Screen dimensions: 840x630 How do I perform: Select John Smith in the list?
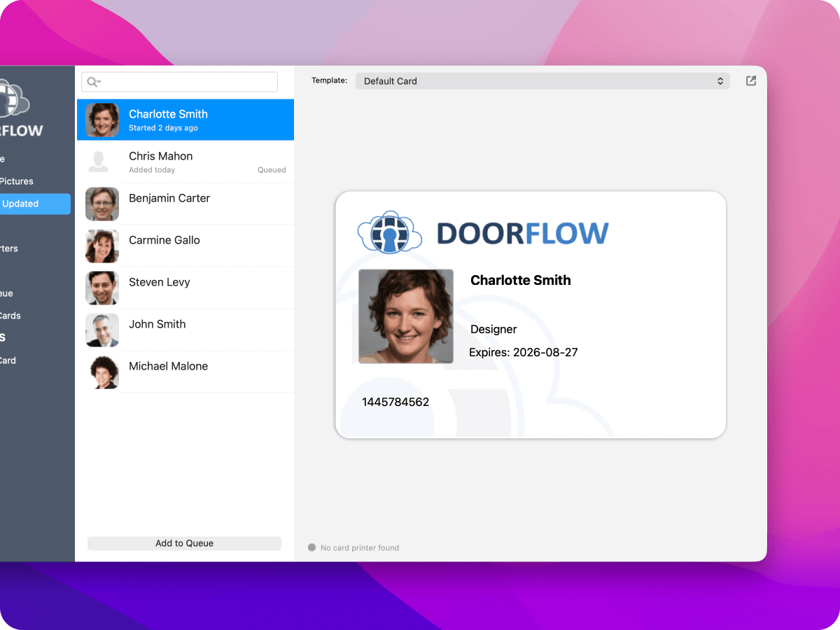[185, 330]
